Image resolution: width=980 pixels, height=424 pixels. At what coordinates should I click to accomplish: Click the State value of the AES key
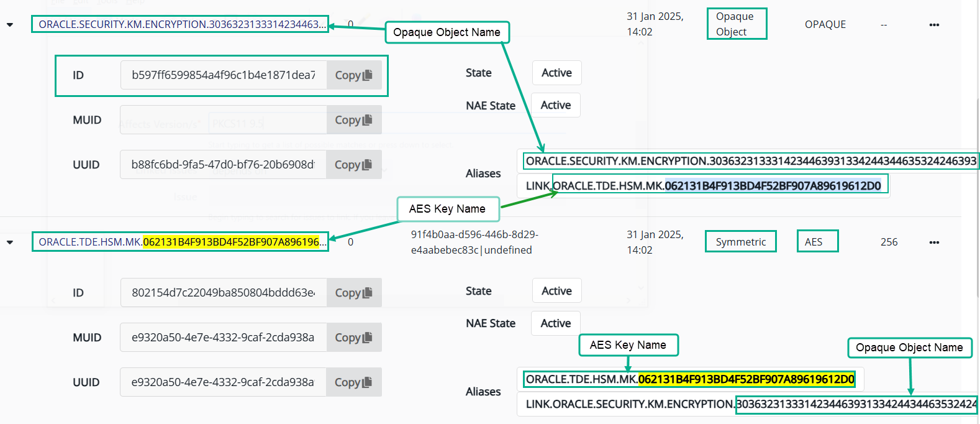tap(556, 291)
